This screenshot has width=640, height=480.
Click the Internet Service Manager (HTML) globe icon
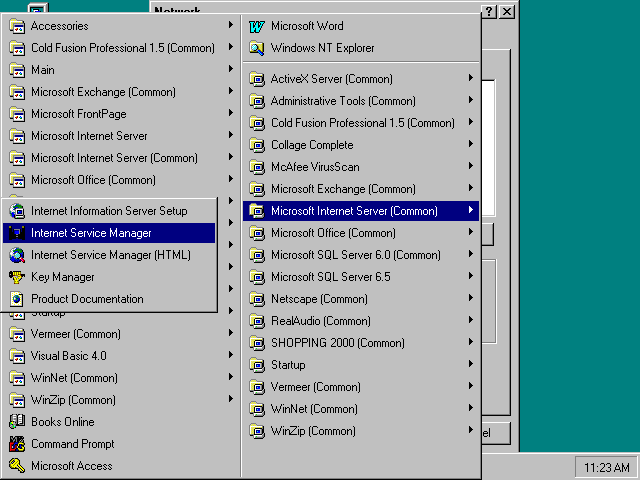(17, 255)
